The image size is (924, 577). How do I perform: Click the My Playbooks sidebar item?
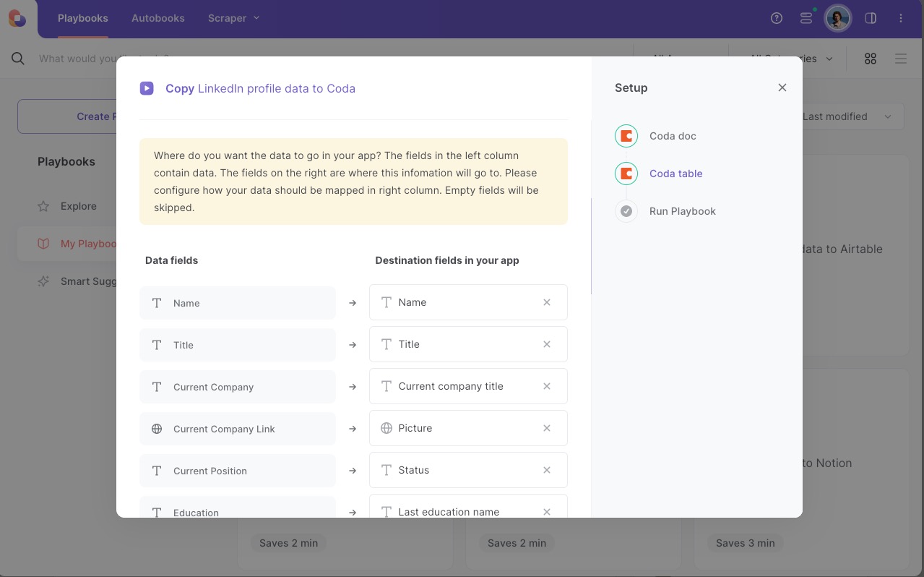click(67, 244)
